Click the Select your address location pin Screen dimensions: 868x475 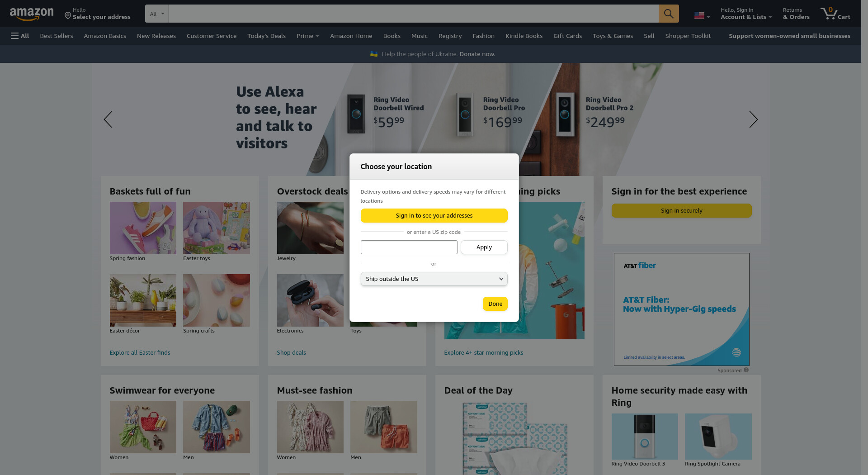68,15
